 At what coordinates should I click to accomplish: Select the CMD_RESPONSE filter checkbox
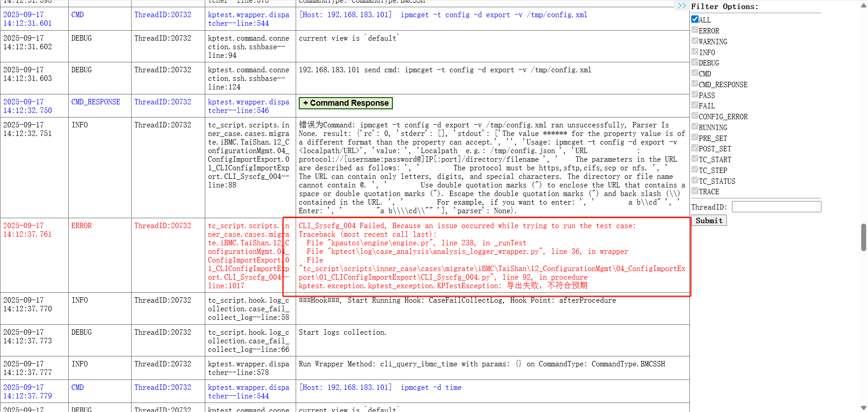tap(695, 84)
